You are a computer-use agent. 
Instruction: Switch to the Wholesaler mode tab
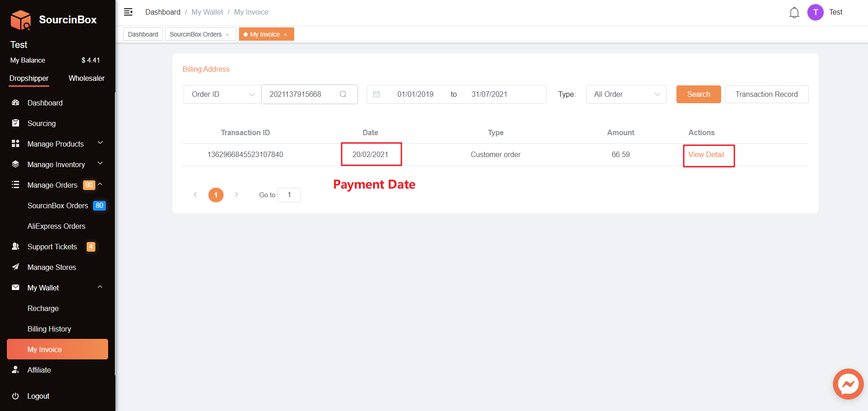tap(87, 79)
